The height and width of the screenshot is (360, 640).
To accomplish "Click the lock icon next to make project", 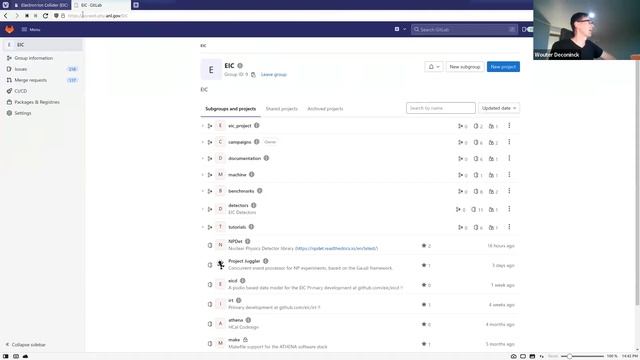I will pyautogui.click(x=245, y=340).
